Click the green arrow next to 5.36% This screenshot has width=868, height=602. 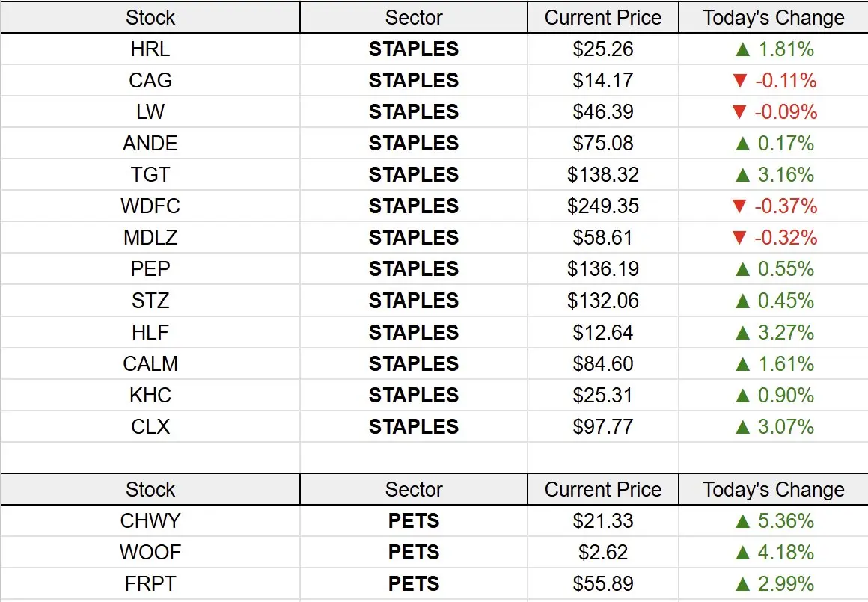coord(742,521)
